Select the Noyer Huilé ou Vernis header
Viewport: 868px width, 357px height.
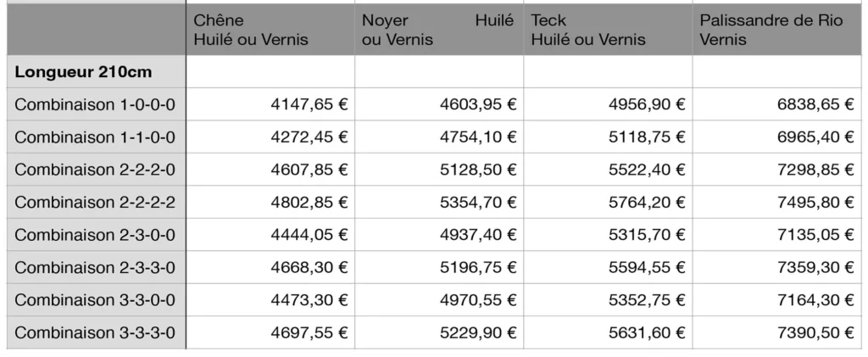point(439,30)
